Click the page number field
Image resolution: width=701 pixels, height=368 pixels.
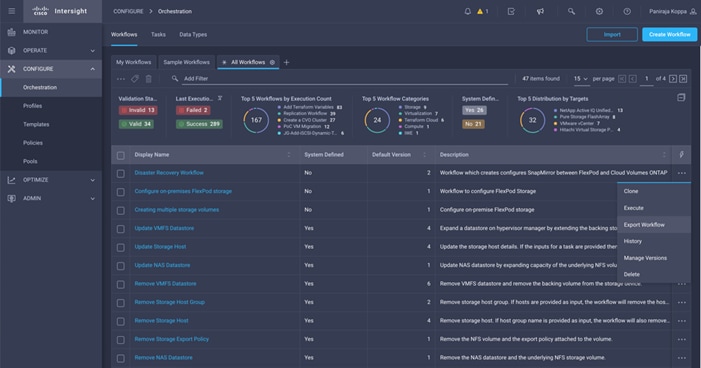[x=646, y=79]
